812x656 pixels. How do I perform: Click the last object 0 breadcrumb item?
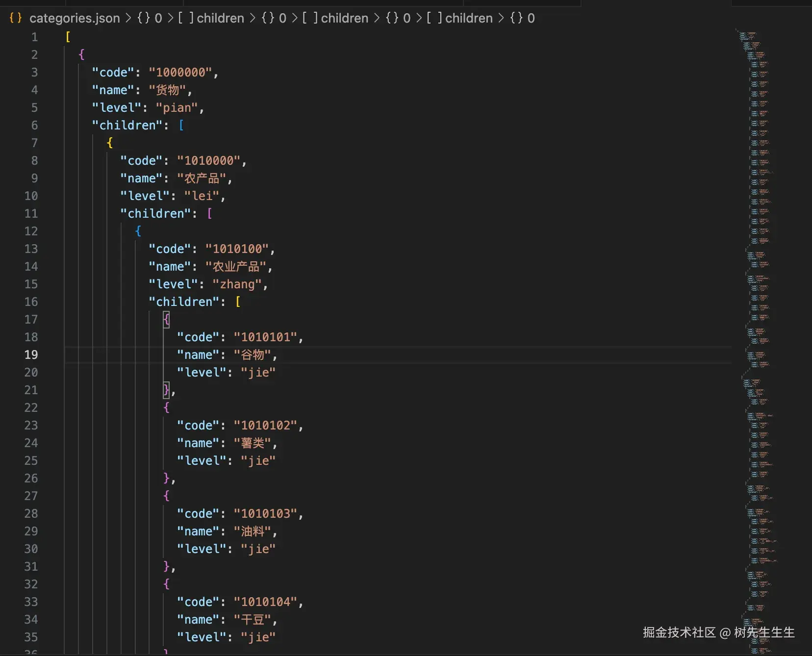(523, 18)
